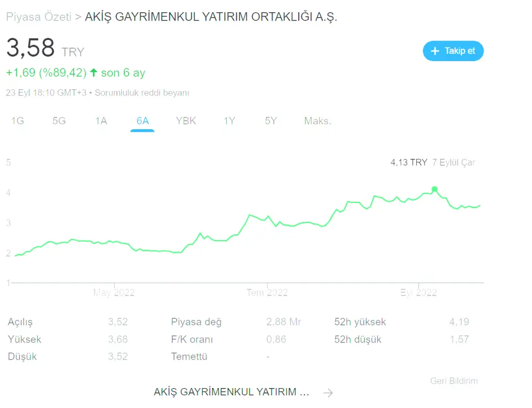
Task: Click the plus icon on Takip et
Action: click(x=435, y=51)
